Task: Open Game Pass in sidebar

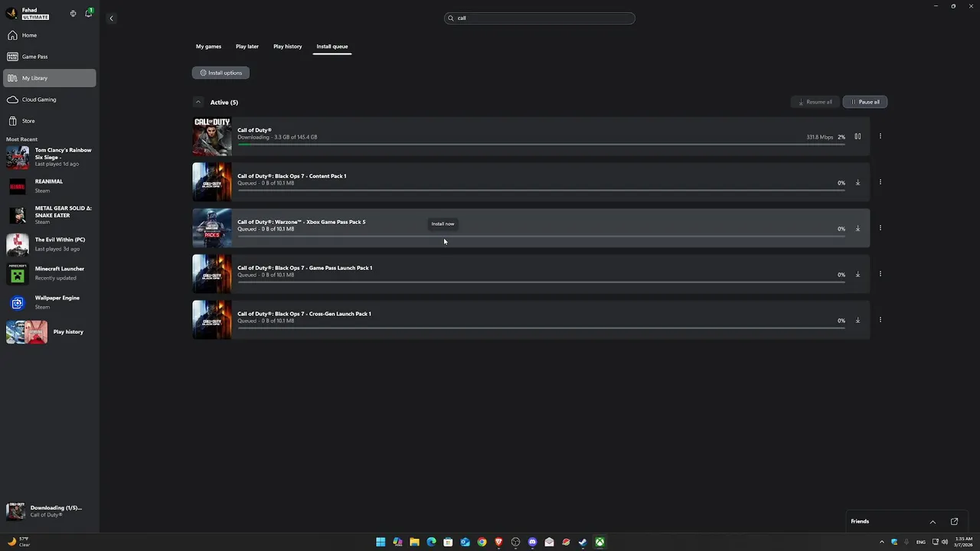Action: click(50, 57)
